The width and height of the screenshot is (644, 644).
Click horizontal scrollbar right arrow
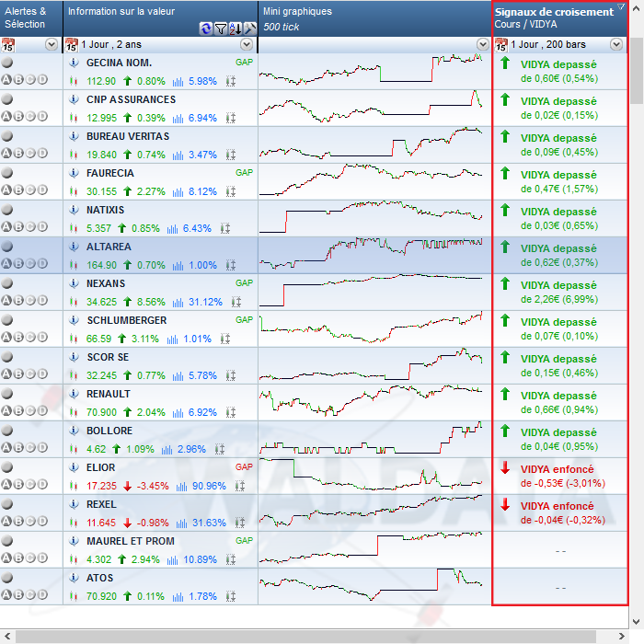622,636
